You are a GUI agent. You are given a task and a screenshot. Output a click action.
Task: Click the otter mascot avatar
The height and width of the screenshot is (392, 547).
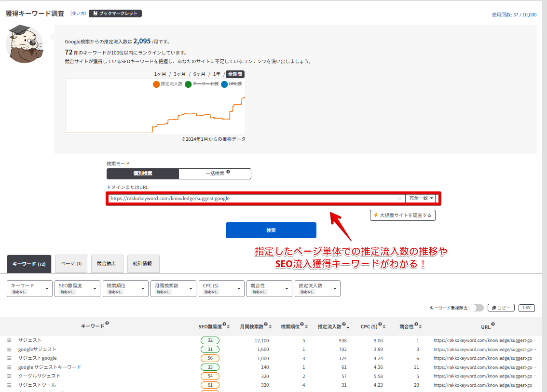pos(24,44)
